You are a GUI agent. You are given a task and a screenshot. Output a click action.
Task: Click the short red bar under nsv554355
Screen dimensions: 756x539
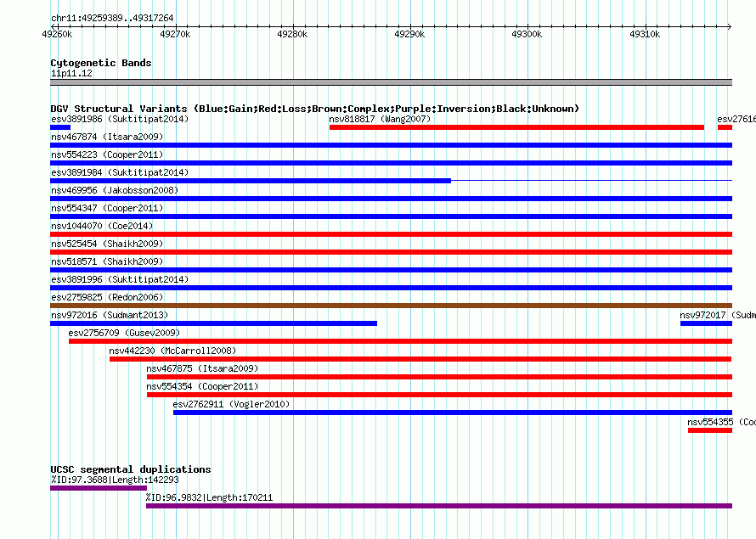click(x=710, y=430)
